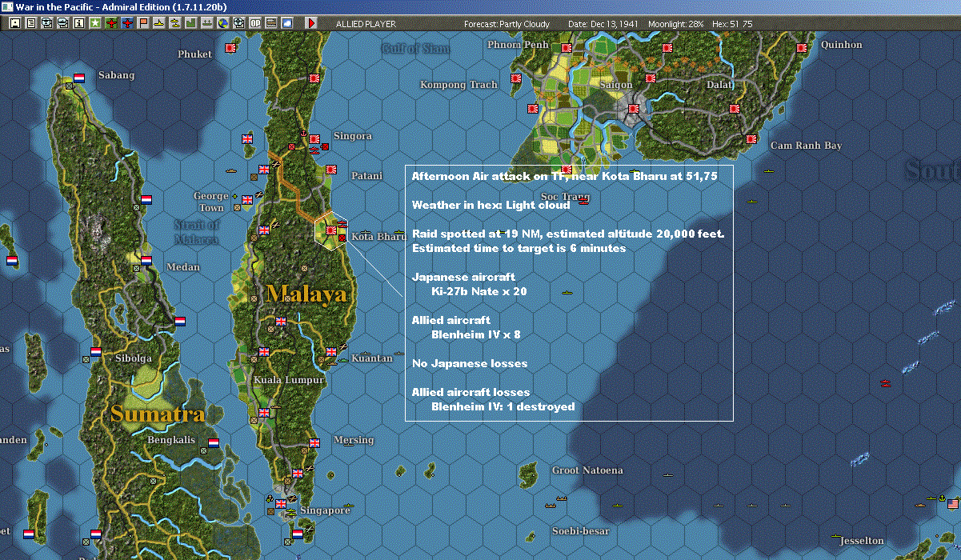The width and height of the screenshot is (961, 560).
Task: Click the white star on green icon
Action: coord(95,23)
